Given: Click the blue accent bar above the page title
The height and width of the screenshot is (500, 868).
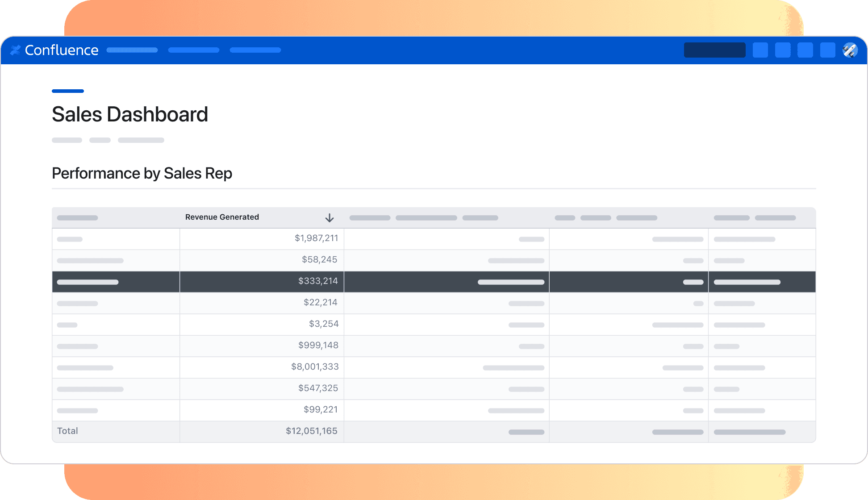Looking at the screenshot, I should (67, 91).
